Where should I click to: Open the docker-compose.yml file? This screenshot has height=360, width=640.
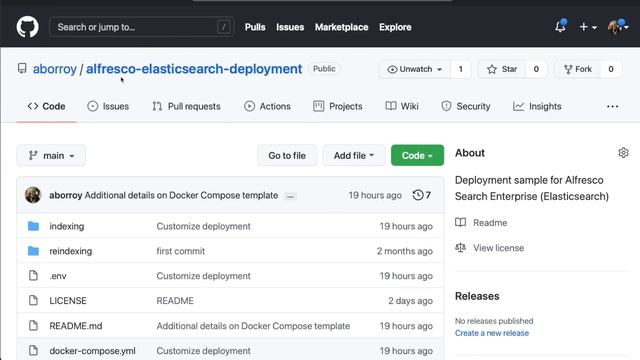coord(92,351)
